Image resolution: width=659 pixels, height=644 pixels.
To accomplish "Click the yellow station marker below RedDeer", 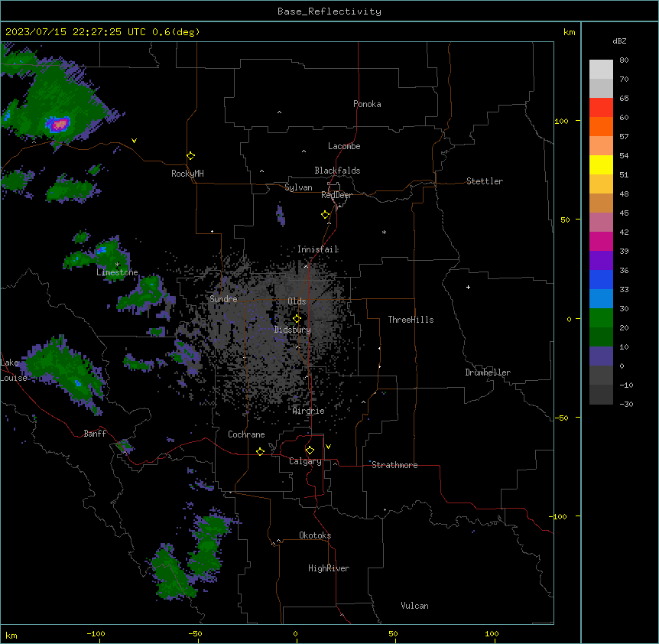I will point(326,215).
